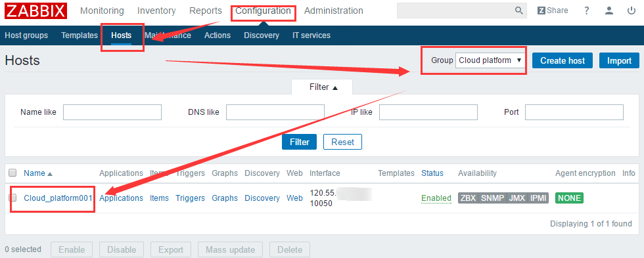The height and width of the screenshot is (258, 644).
Task: Click the Enabled status link
Action: [x=436, y=198]
